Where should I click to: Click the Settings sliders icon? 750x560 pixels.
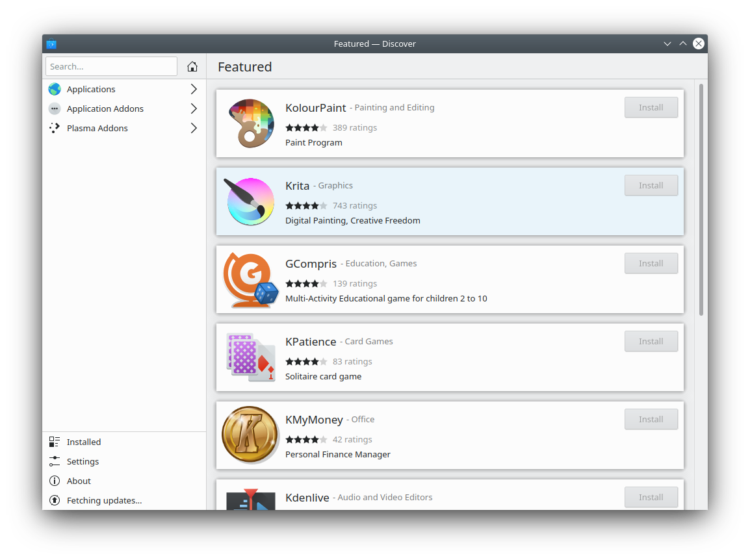(55, 461)
